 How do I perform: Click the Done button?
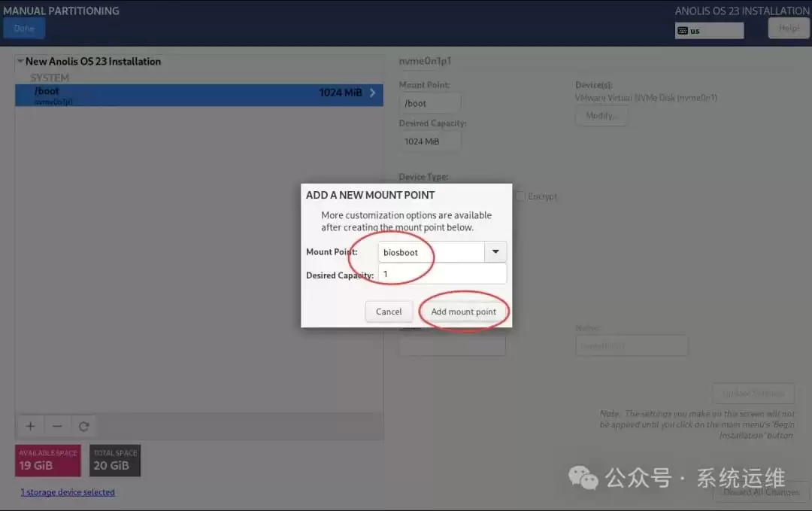24,29
